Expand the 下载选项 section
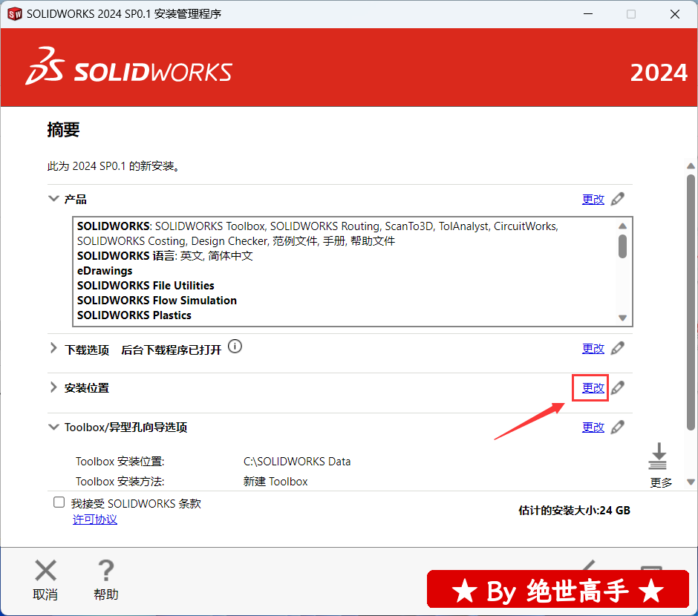This screenshot has width=698, height=616. click(53, 348)
